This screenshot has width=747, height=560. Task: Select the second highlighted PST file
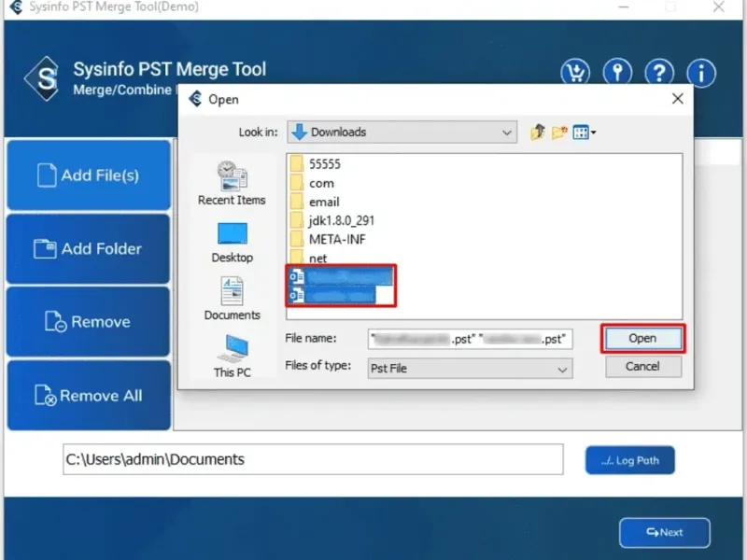point(332,295)
